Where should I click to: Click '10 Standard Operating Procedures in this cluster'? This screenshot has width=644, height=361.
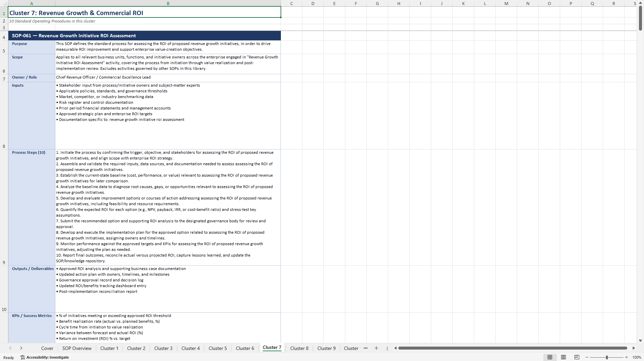coord(52,21)
